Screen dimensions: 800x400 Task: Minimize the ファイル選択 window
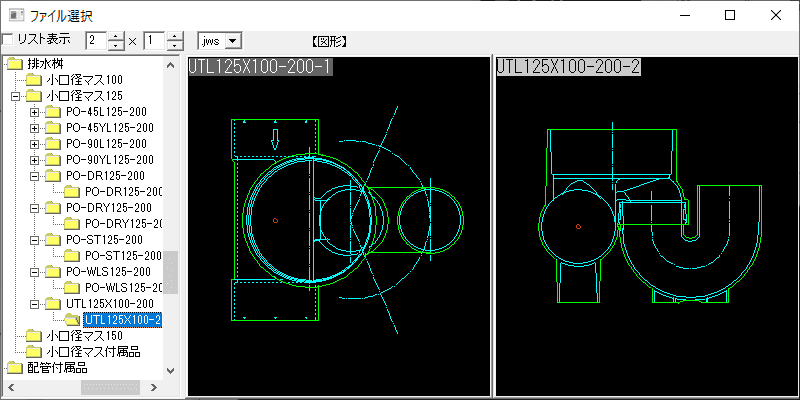[x=685, y=15]
